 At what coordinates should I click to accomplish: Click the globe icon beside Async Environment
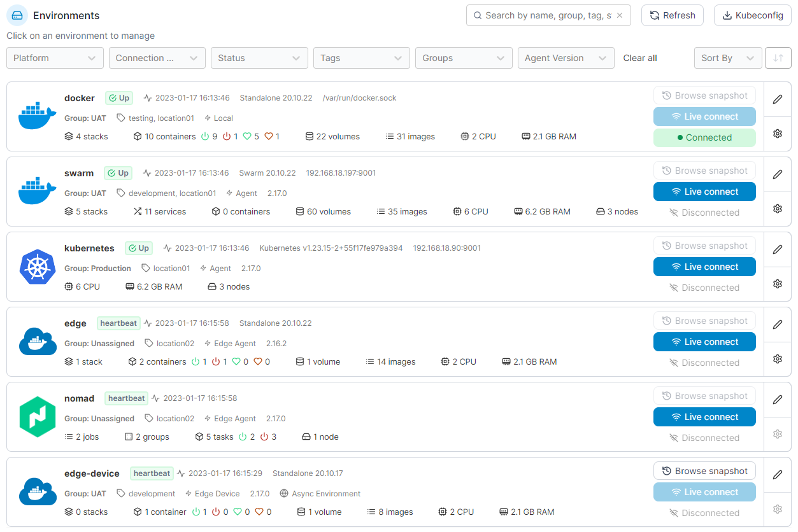coord(284,494)
